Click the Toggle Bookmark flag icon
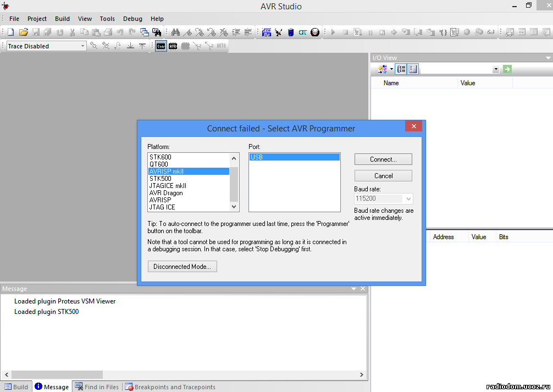This screenshot has width=553, height=392. [187, 32]
